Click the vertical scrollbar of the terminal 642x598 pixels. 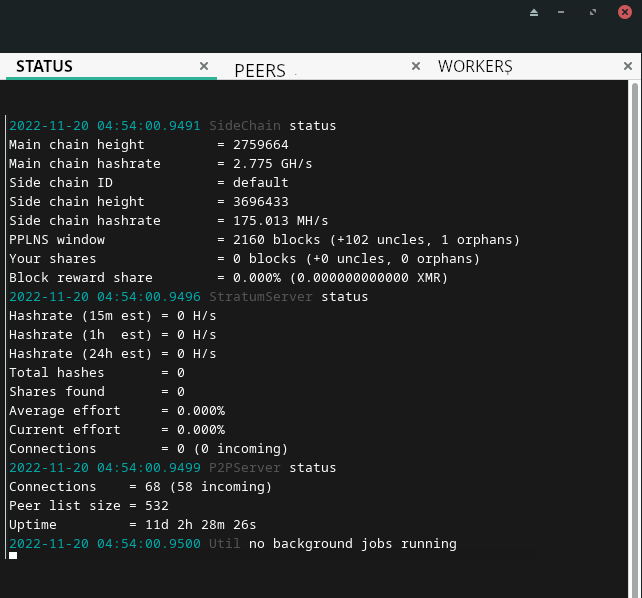click(635, 339)
